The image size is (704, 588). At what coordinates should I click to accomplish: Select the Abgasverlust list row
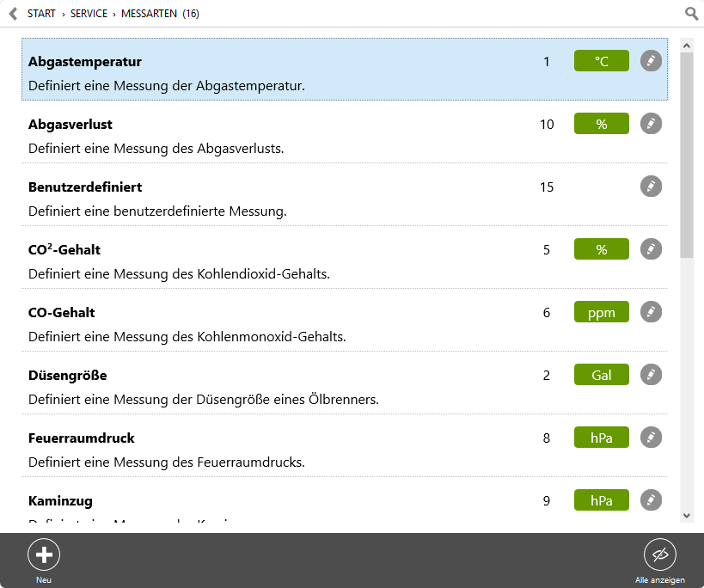[x=345, y=136]
